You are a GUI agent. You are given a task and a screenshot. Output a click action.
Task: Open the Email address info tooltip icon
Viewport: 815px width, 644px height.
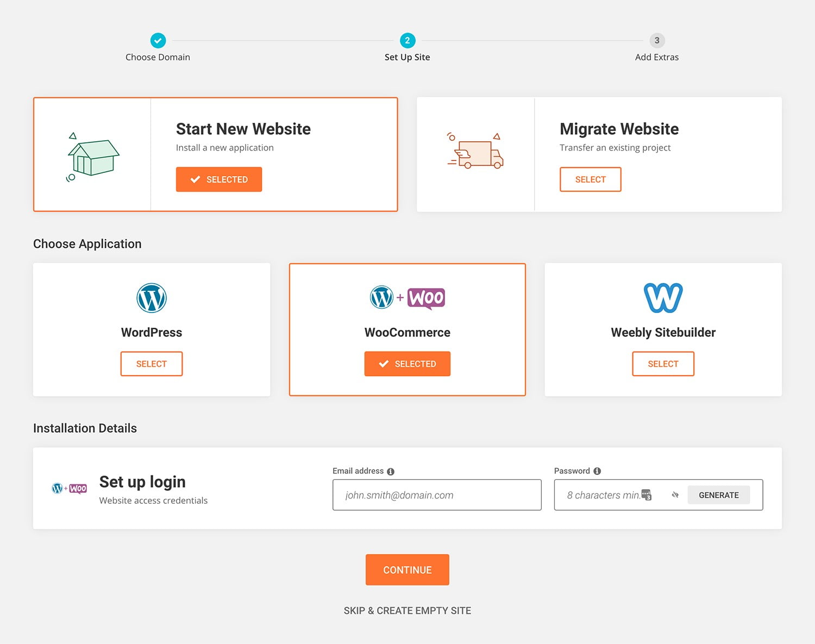coord(391,471)
